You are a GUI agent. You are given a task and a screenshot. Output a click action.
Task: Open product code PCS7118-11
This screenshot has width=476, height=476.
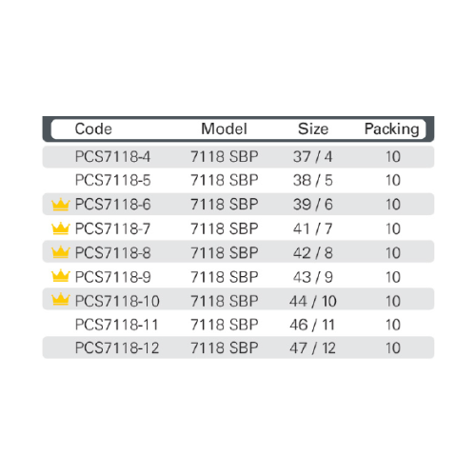click(116, 325)
